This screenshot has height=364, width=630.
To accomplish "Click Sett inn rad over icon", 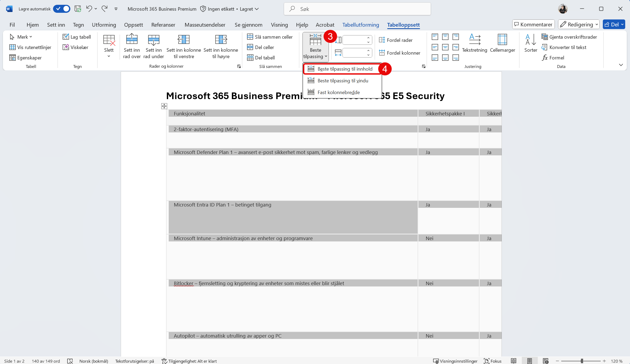I will [x=132, y=39].
